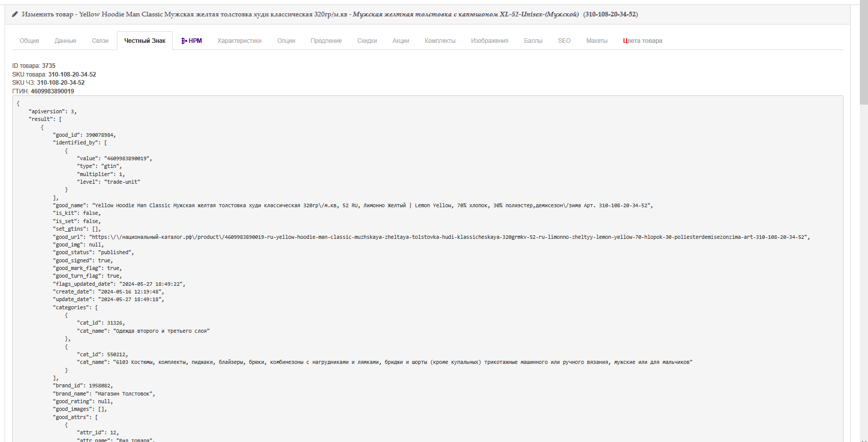Click the ГТИН number 4609983890019
The image size is (868, 442).
coord(52,91)
